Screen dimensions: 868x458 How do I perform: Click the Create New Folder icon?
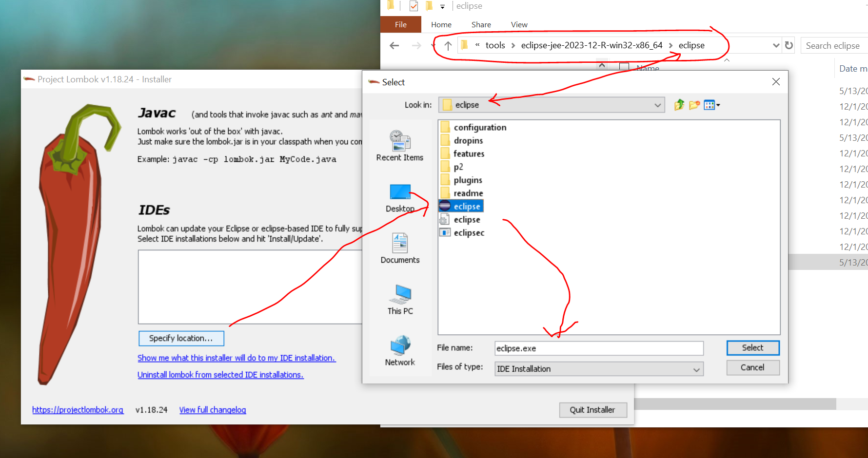tap(694, 105)
